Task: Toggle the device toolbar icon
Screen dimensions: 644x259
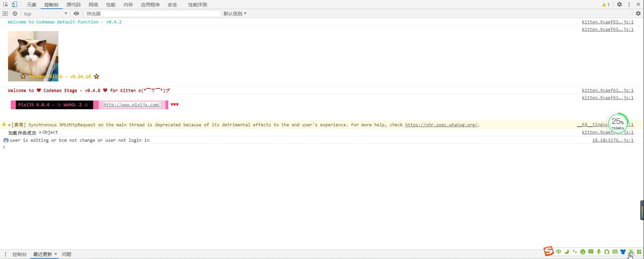Action: point(14,5)
